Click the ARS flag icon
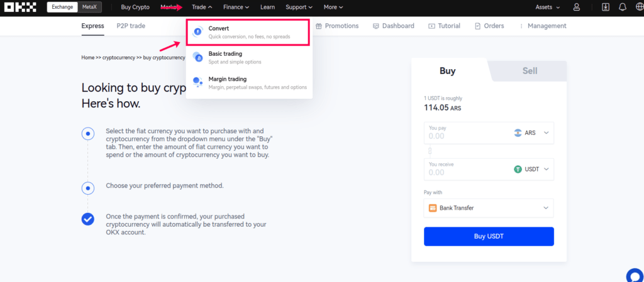 click(x=518, y=133)
